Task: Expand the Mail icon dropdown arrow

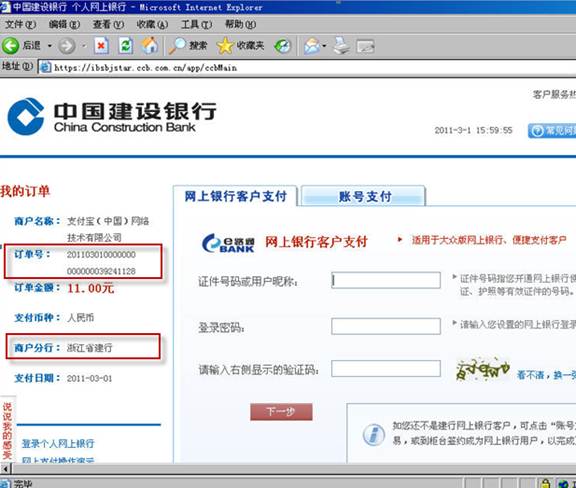Action: click(324, 46)
